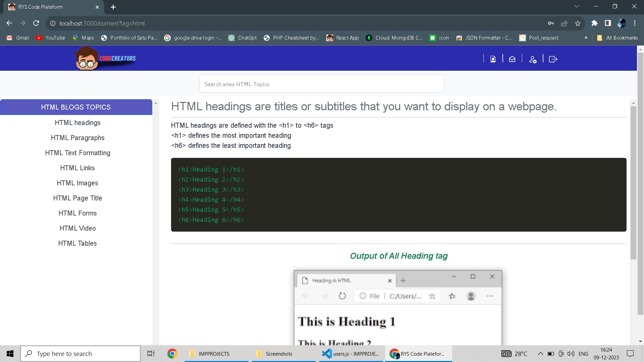
Task: Click the CodeCreators logo
Action: point(105,58)
